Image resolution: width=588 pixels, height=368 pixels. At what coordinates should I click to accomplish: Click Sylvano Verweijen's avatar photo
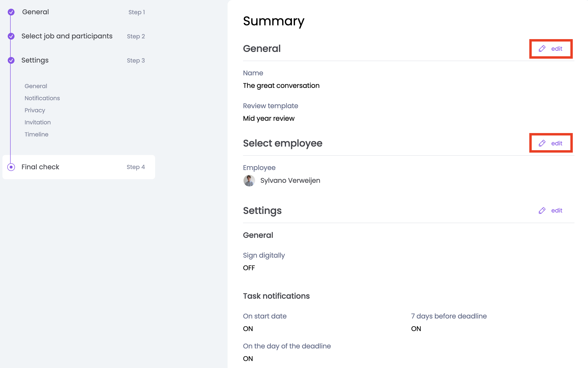click(249, 181)
